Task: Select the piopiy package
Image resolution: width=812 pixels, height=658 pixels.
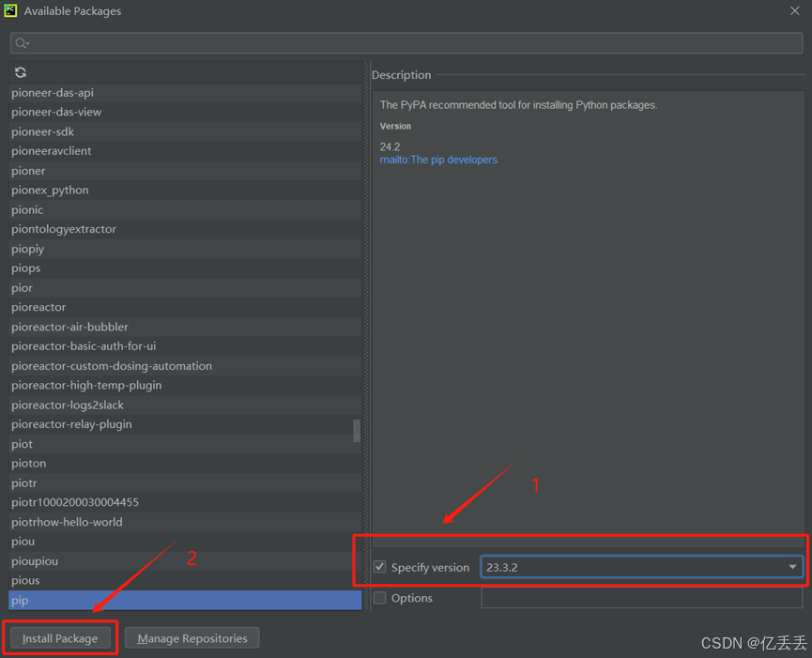Action: (185, 249)
